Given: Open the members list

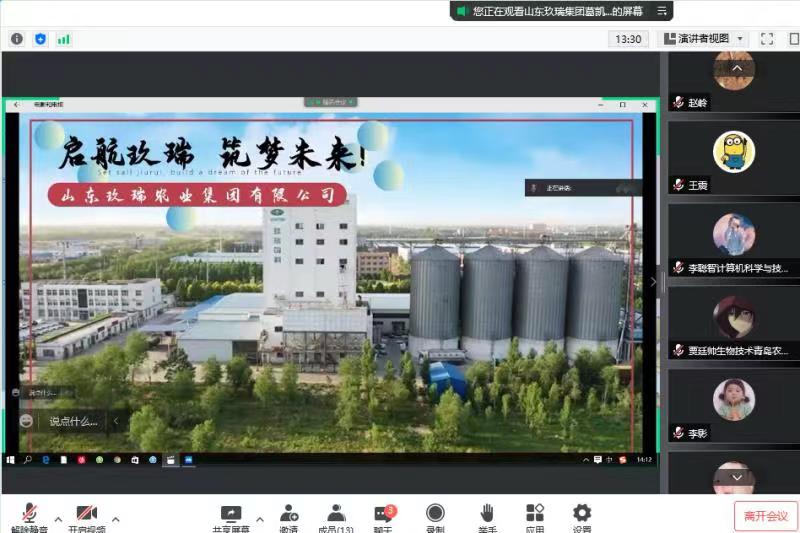Looking at the screenshot, I should point(336,514).
